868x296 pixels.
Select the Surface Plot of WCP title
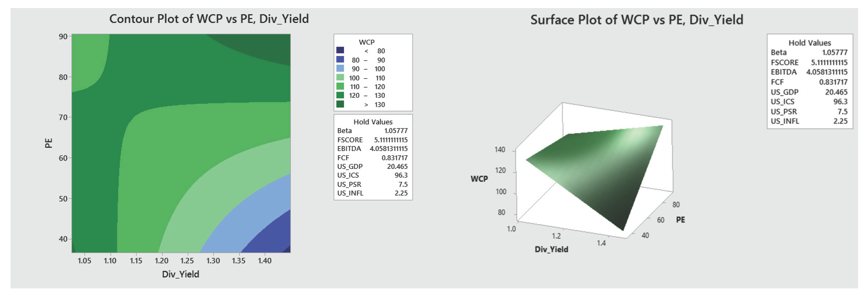pyautogui.click(x=637, y=20)
